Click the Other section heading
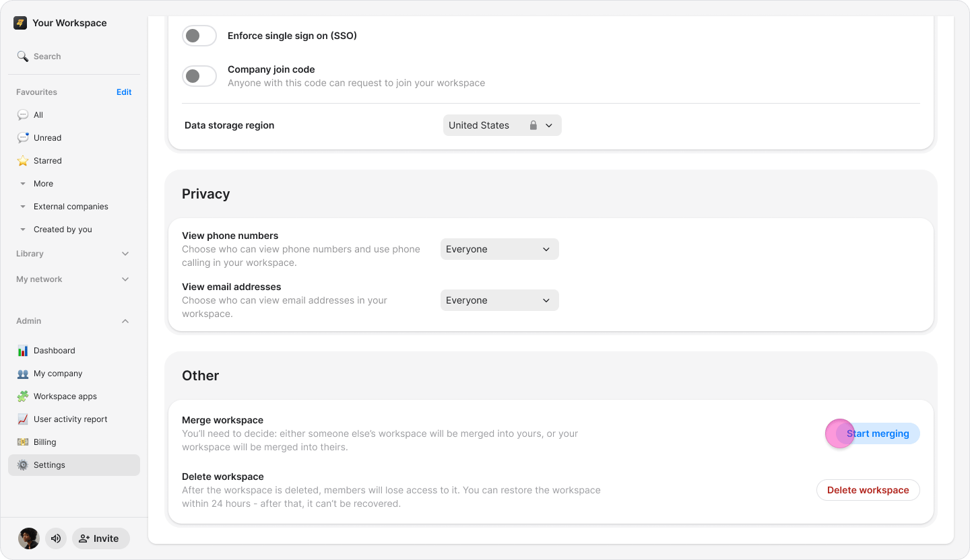 201,376
